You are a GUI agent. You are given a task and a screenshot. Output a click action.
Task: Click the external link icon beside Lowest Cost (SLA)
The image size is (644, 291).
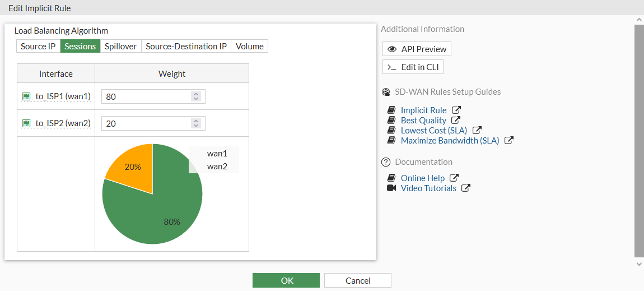477,131
